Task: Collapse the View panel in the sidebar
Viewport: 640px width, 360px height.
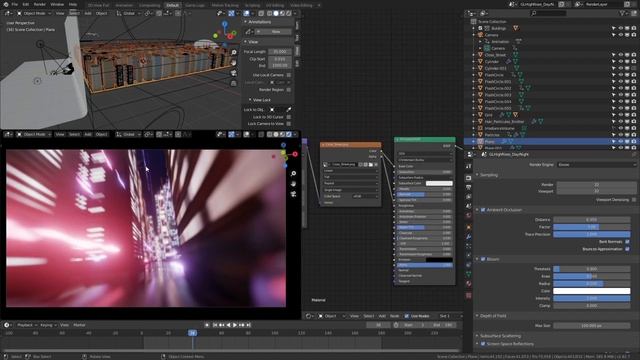Action: [x=245, y=42]
